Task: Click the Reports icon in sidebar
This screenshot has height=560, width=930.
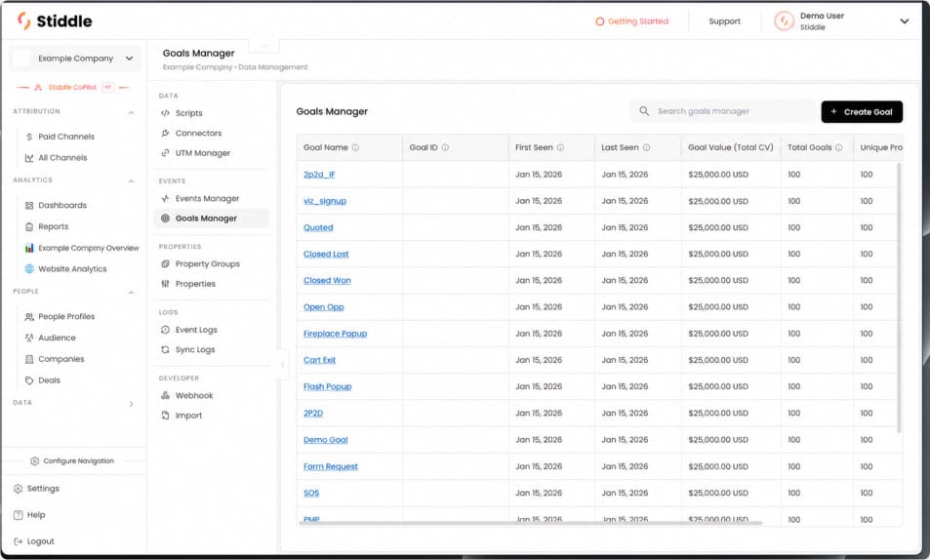Action: 29,226
